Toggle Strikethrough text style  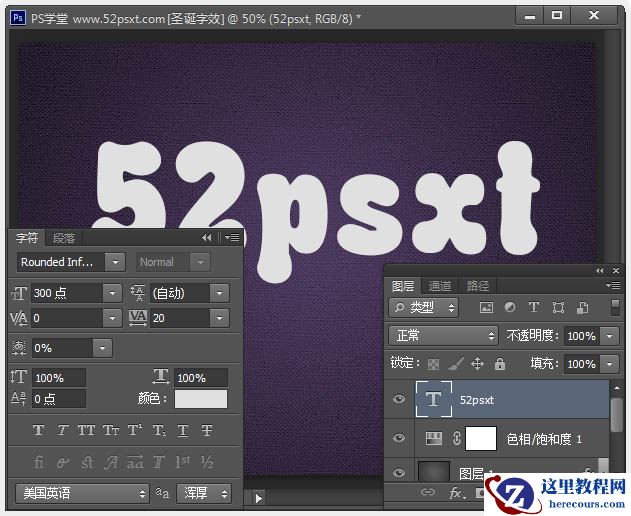[207, 430]
